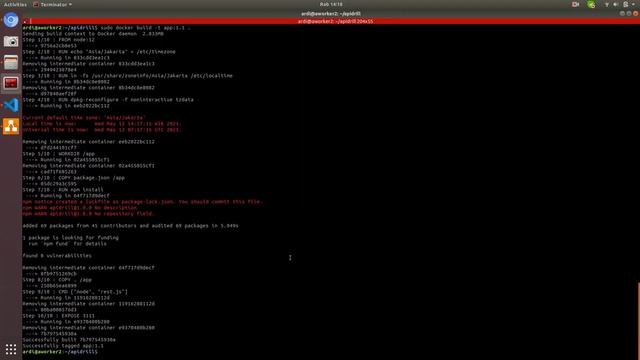This screenshot has width=640, height=360.
Task: Open the network status icon in top bar
Action: coord(607,4)
